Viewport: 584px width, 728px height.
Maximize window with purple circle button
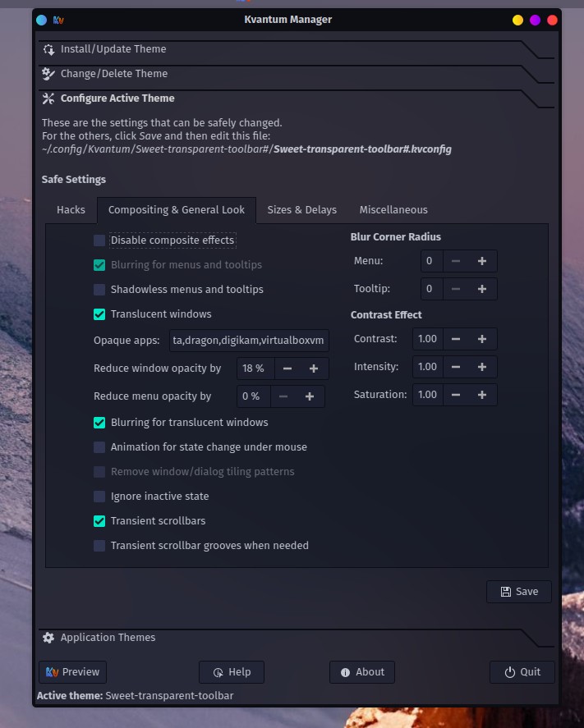pyautogui.click(x=535, y=20)
